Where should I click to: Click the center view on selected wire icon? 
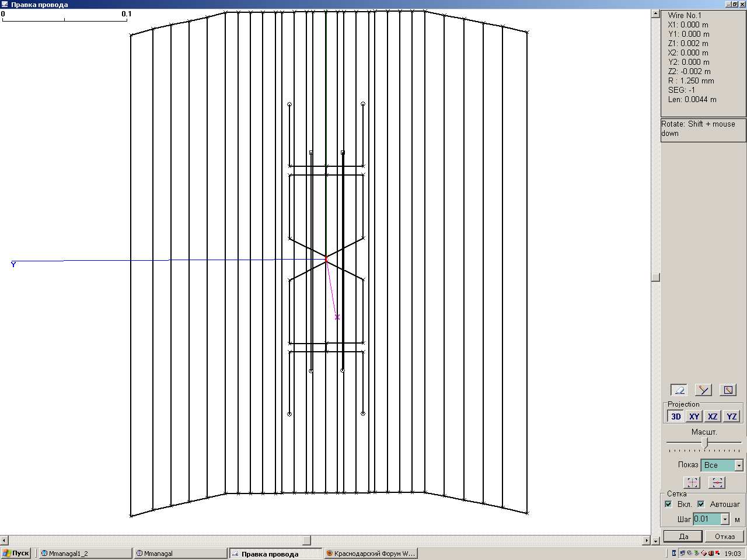717,482
